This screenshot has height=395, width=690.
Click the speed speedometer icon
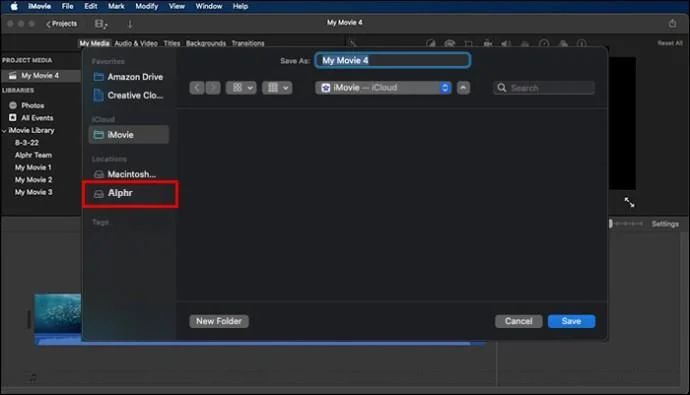click(544, 44)
